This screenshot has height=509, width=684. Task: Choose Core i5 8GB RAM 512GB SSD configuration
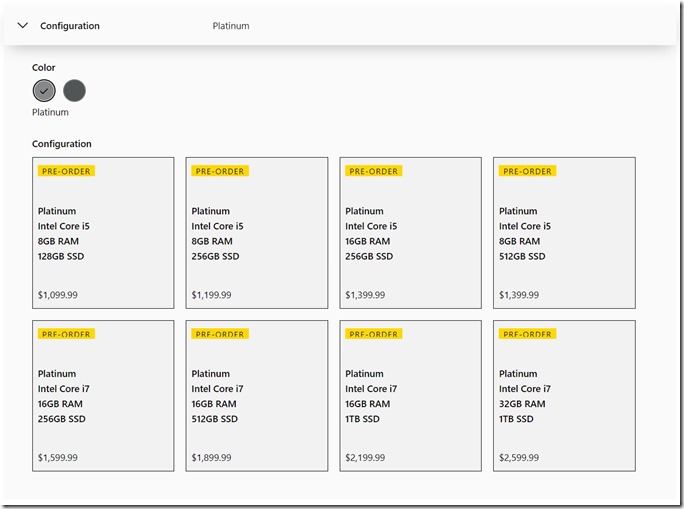click(564, 233)
